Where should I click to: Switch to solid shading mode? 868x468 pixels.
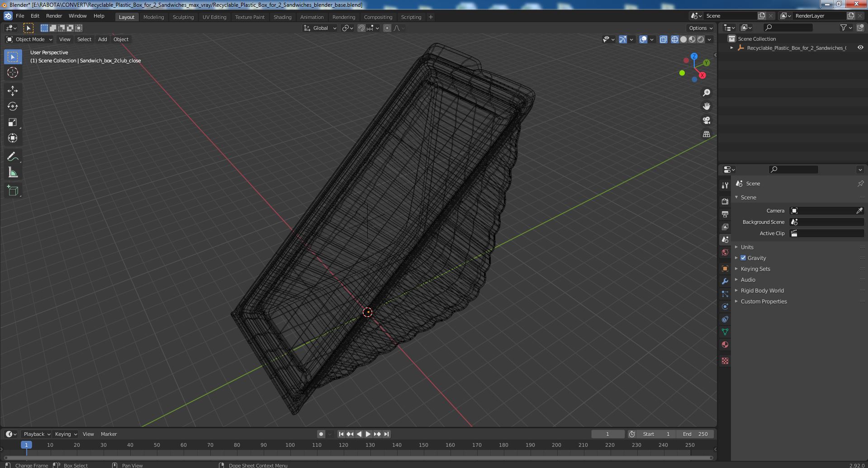(683, 39)
